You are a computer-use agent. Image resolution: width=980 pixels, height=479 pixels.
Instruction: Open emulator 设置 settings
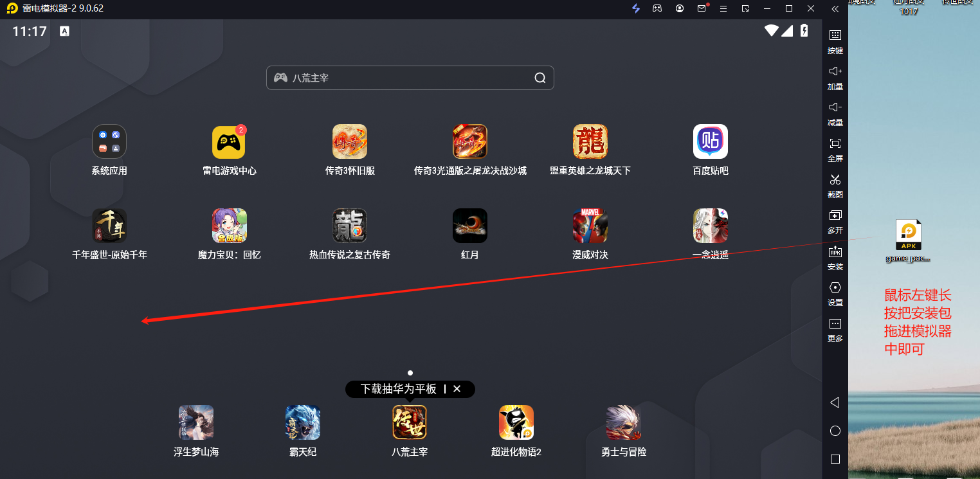835,293
